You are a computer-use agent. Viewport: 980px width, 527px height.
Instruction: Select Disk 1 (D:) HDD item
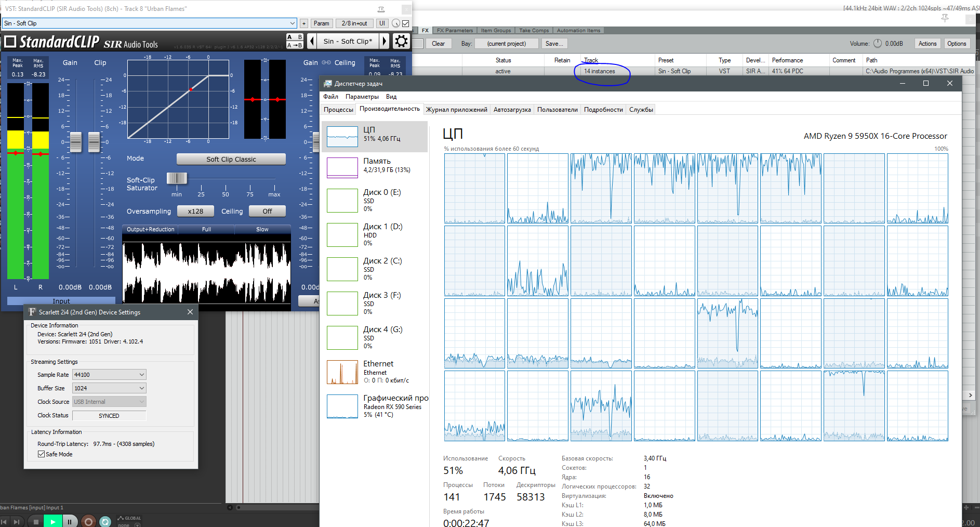point(375,235)
